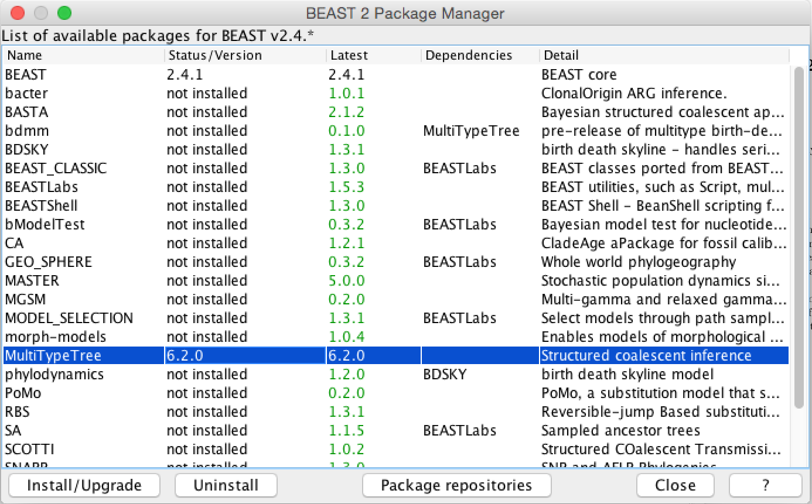
Task: Sort packages by the Name column header
Action: (84, 56)
